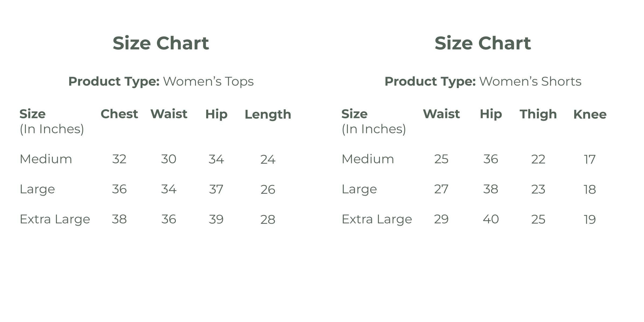
Task: Click the right Size Chart heading
Action: tap(483, 43)
